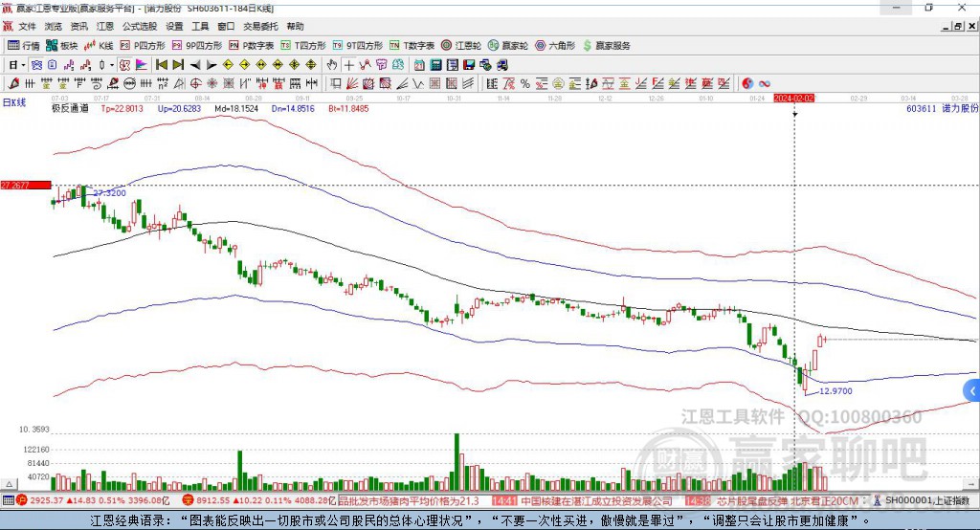Click the volume panel up-triangle button
This screenshot has width=980, height=530.
click(10, 484)
